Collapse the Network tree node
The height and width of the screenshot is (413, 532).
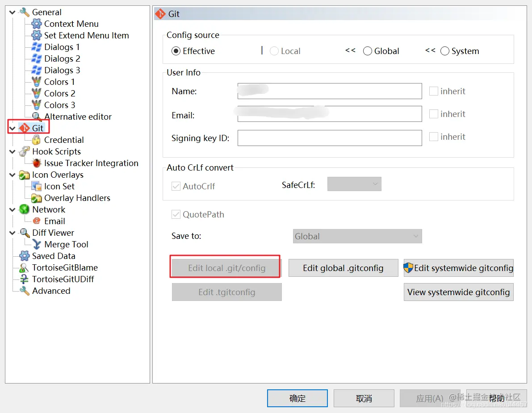(13, 209)
